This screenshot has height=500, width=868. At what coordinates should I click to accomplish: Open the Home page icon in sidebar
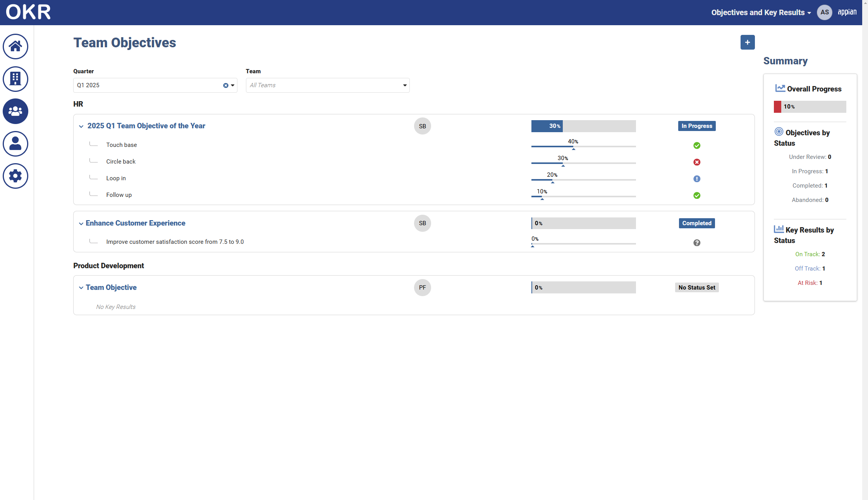click(15, 47)
